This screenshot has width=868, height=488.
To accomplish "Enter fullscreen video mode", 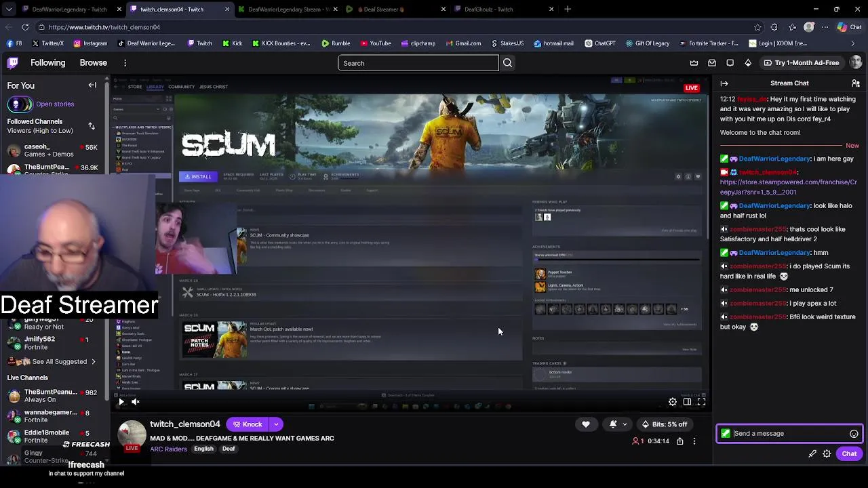I will (702, 402).
